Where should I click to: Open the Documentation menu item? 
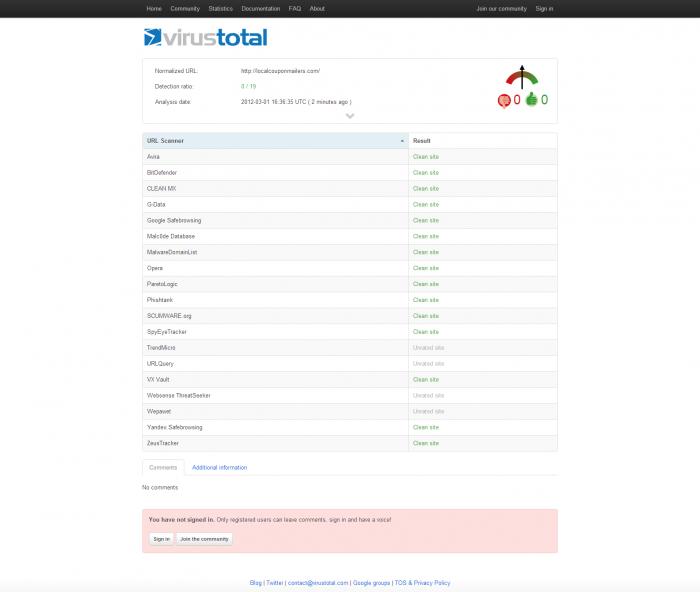tap(261, 8)
